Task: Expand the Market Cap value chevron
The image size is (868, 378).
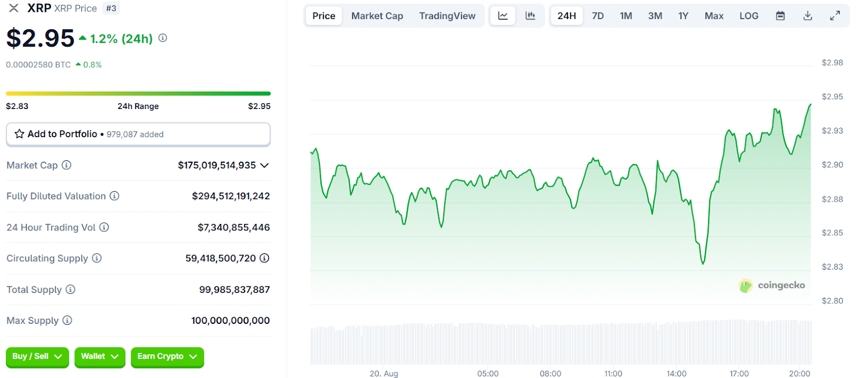Action: pos(265,165)
